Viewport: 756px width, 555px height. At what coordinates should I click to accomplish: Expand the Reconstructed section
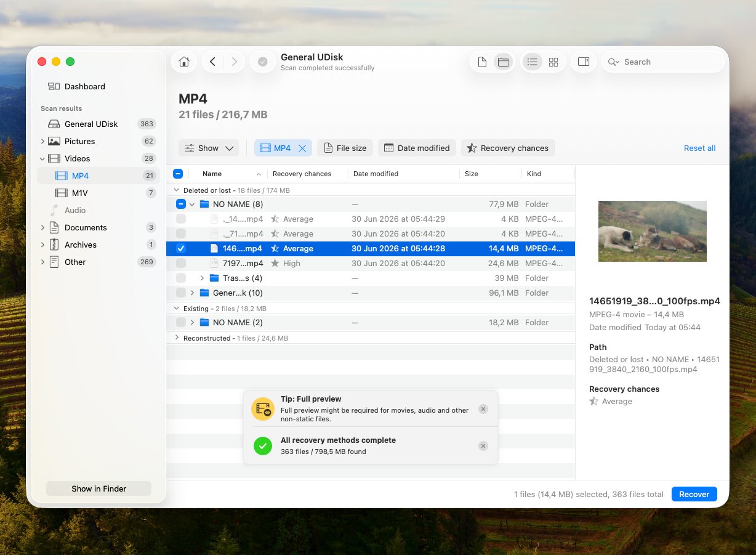(177, 338)
